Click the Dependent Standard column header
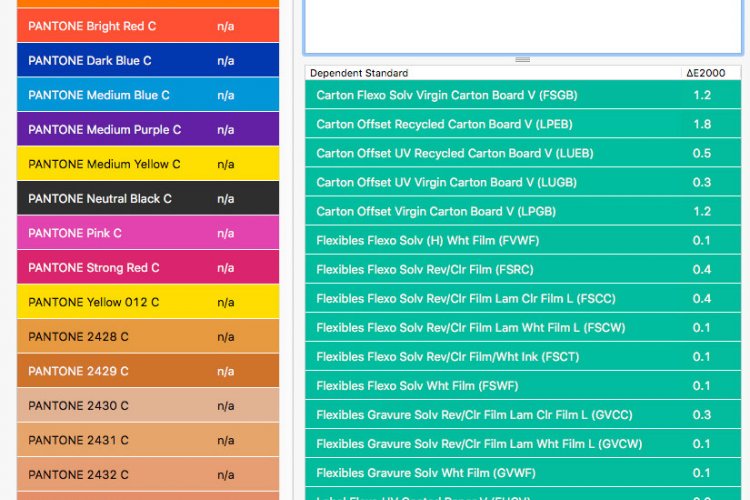 pyautogui.click(x=493, y=73)
